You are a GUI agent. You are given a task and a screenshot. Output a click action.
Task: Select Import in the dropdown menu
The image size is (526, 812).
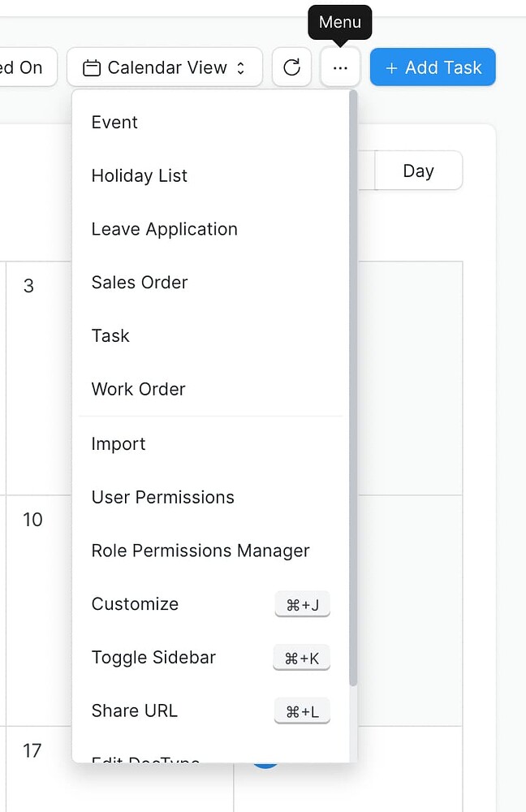click(x=119, y=443)
